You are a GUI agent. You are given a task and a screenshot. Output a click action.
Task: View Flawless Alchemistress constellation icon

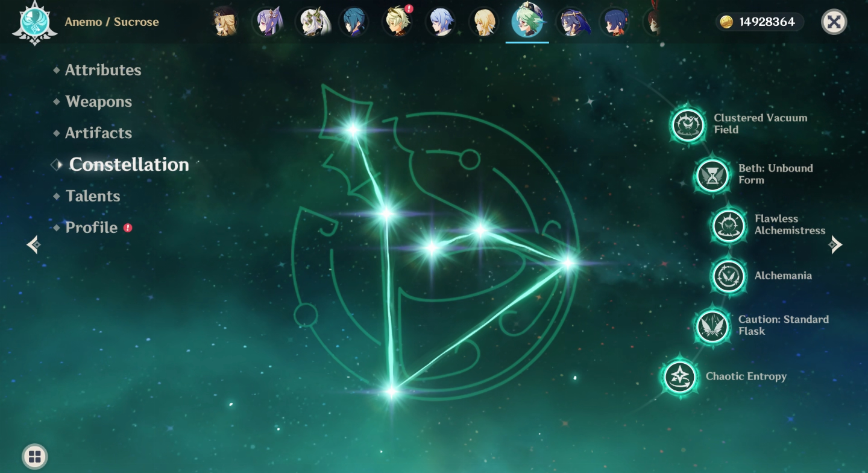pos(729,226)
